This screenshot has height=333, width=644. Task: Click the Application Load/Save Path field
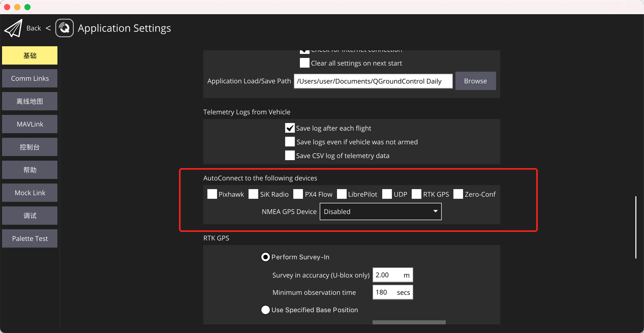click(373, 81)
